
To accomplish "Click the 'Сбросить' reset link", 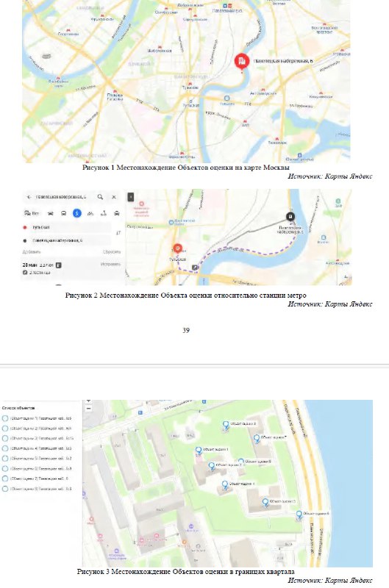I will [x=112, y=251].
